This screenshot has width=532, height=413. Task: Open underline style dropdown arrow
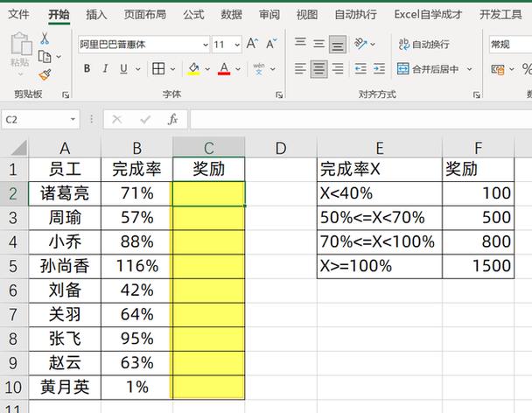coord(138,69)
